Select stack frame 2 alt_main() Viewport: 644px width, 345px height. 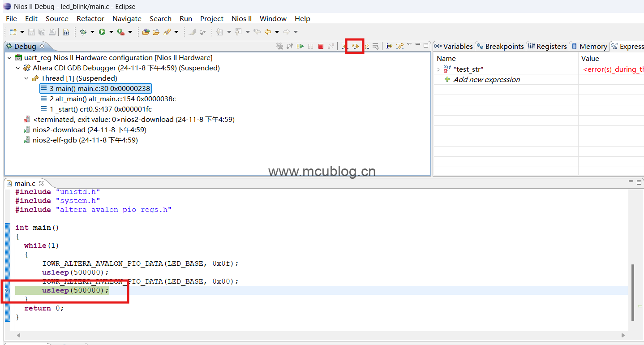click(108, 99)
